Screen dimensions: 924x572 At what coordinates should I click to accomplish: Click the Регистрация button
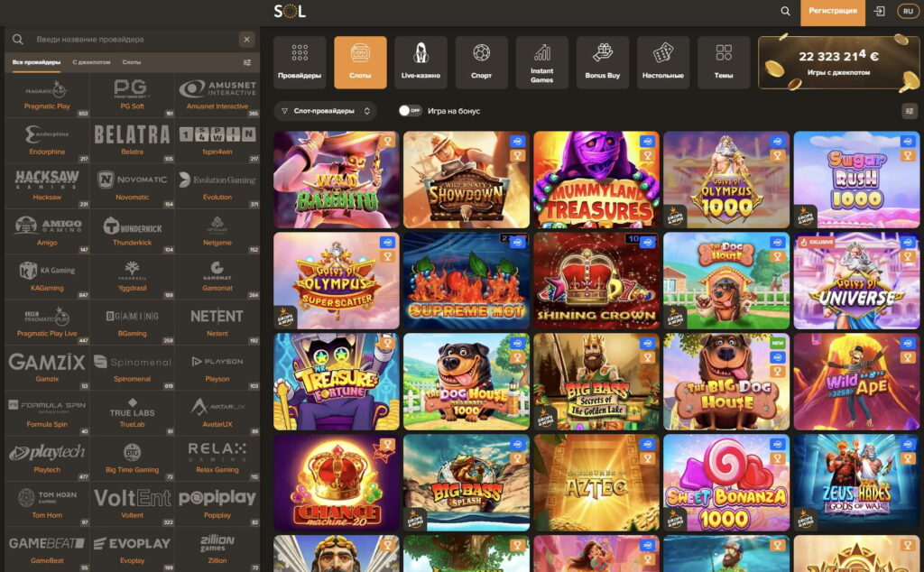tap(833, 13)
